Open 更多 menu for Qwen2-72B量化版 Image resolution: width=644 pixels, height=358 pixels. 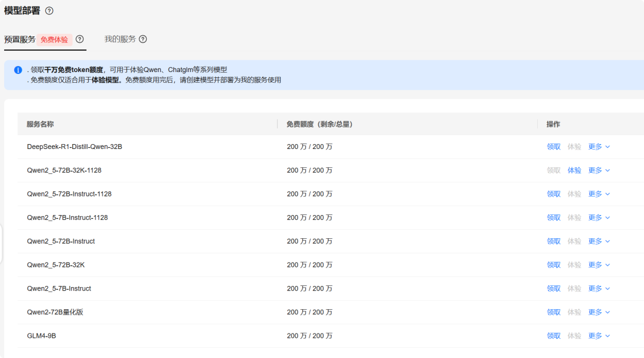tap(599, 312)
